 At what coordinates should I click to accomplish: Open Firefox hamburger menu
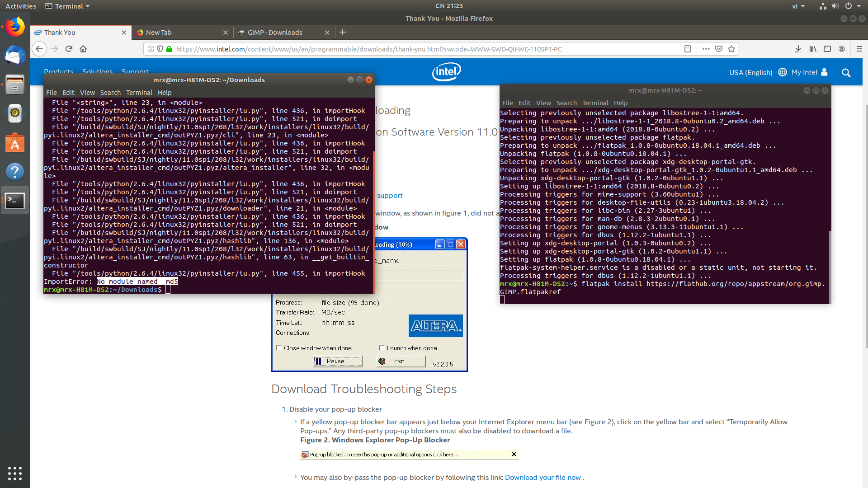pyautogui.click(x=859, y=49)
